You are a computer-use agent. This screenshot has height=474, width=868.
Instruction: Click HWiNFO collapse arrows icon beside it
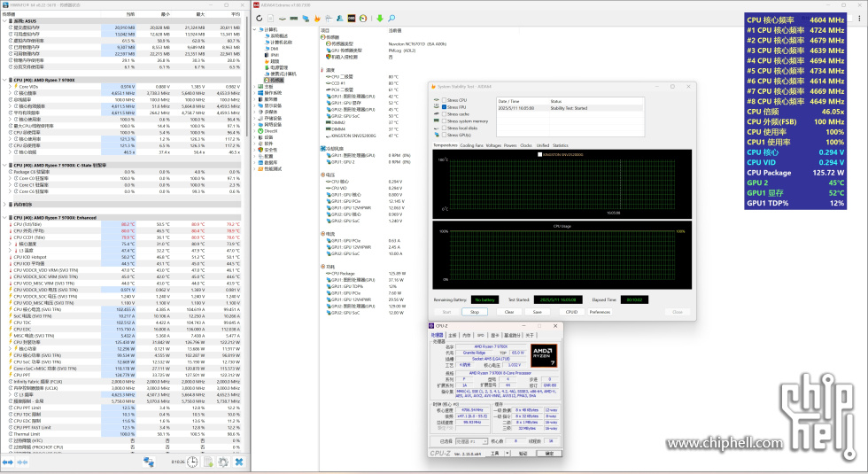[23, 462]
